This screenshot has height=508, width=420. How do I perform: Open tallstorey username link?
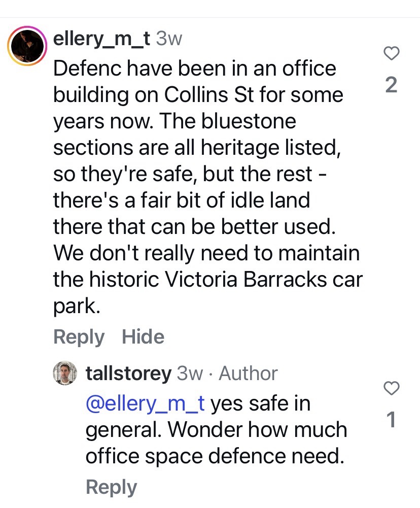[128, 374]
